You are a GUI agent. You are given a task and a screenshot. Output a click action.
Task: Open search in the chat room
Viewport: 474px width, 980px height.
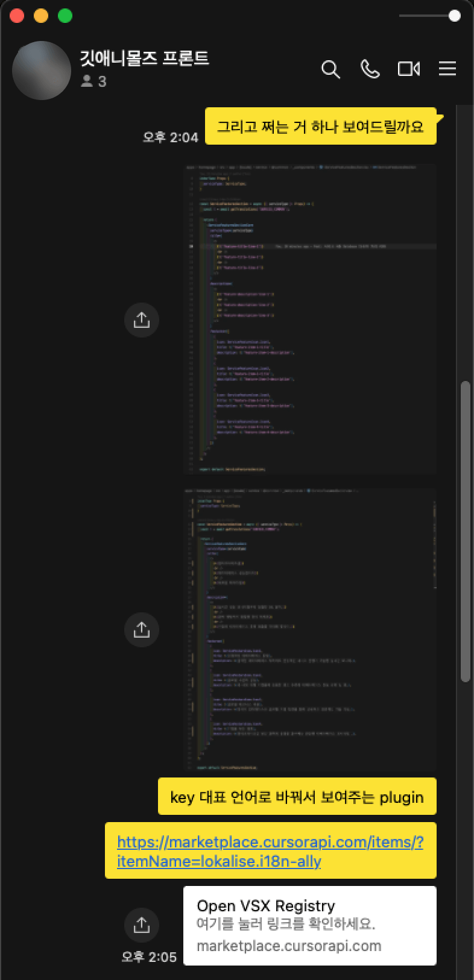click(x=330, y=69)
